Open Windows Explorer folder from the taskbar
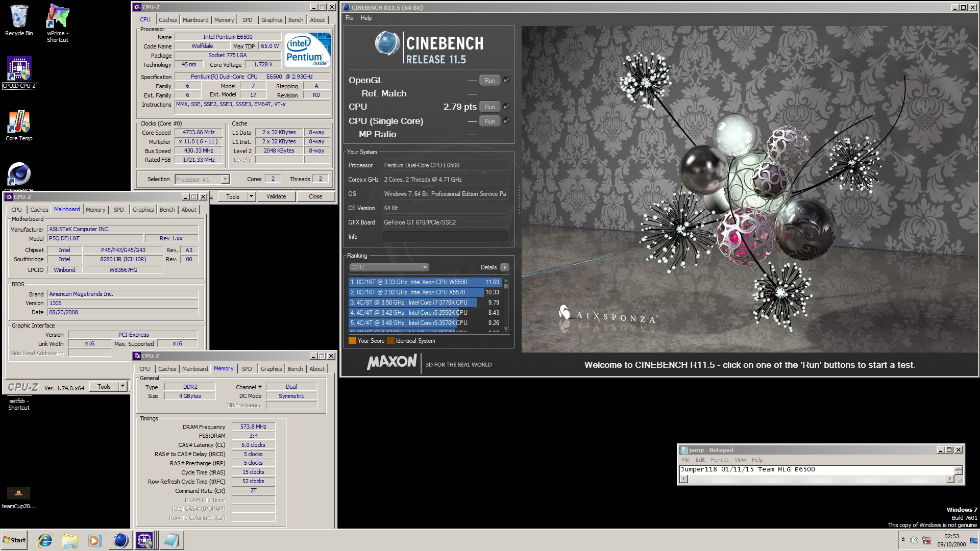 [70, 540]
